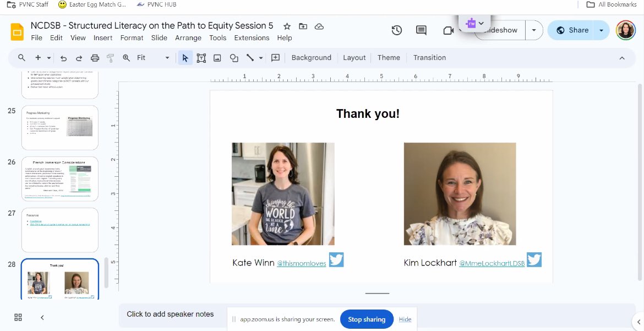Expand the purple extension chevron
The image size is (644, 331).
click(x=482, y=24)
